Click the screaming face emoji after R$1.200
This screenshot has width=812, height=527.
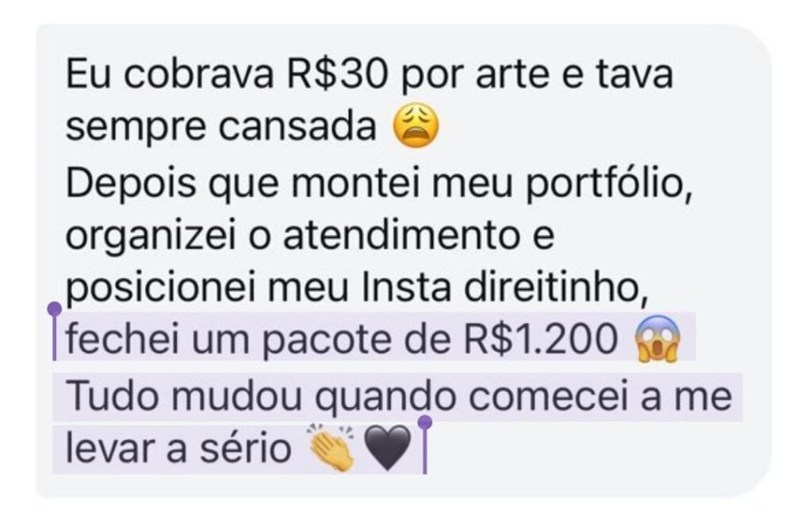[657, 338]
